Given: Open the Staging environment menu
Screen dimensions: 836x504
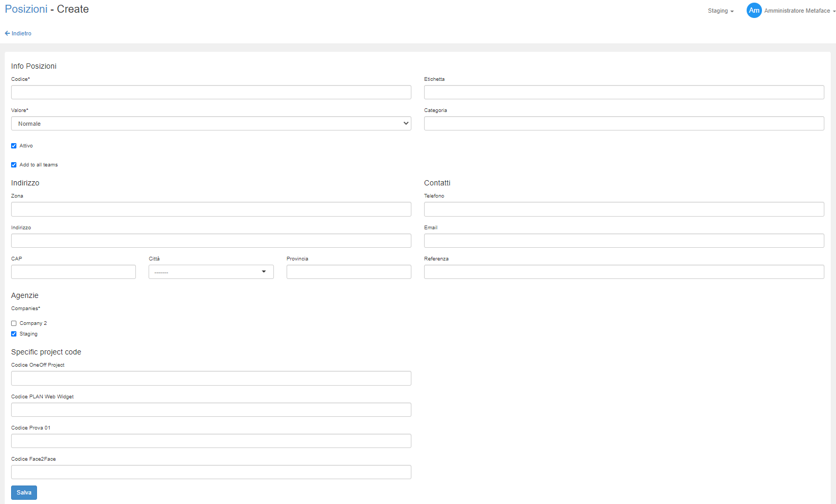Looking at the screenshot, I should [720, 11].
